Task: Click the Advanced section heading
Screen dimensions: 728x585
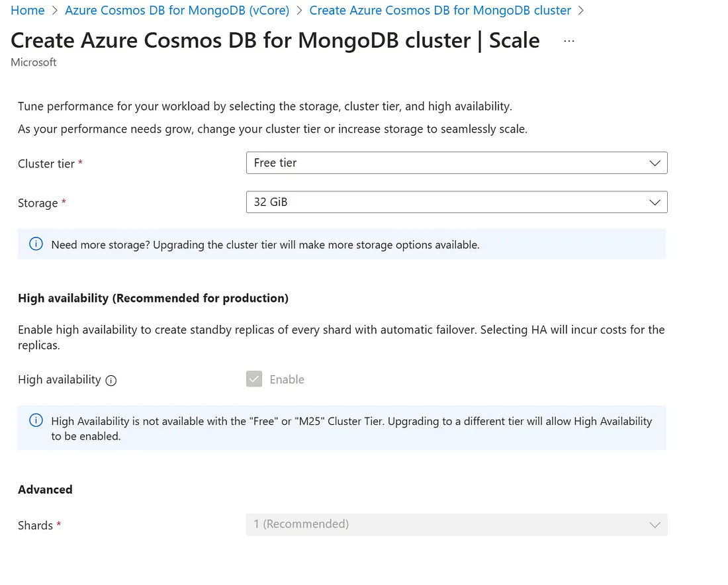Action: (45, 489)
